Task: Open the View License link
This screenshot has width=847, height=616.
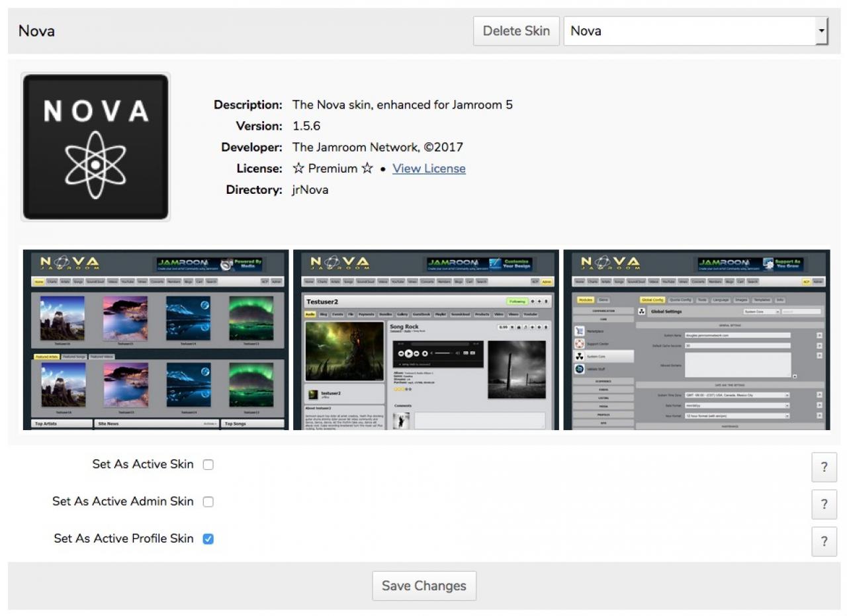Action: 429,169
